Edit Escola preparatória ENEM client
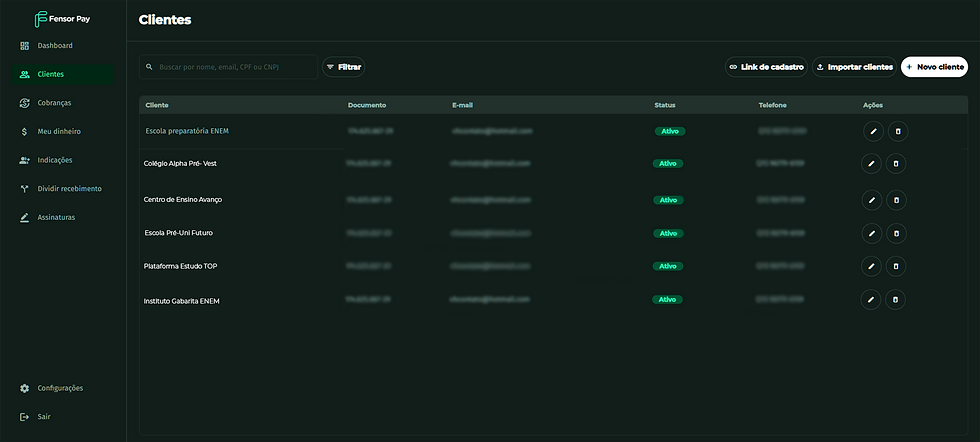Viewport: 980px width, 442px height. [x=874, y=131]
